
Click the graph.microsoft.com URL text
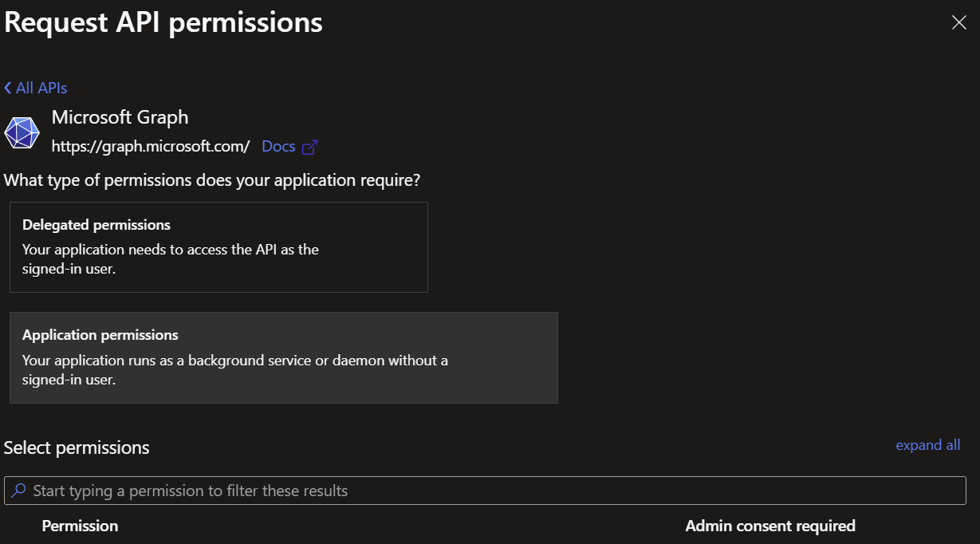[x=151, y=147]
